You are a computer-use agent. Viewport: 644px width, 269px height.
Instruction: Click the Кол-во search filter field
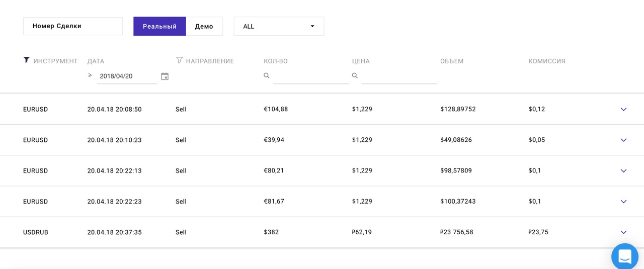311,76
